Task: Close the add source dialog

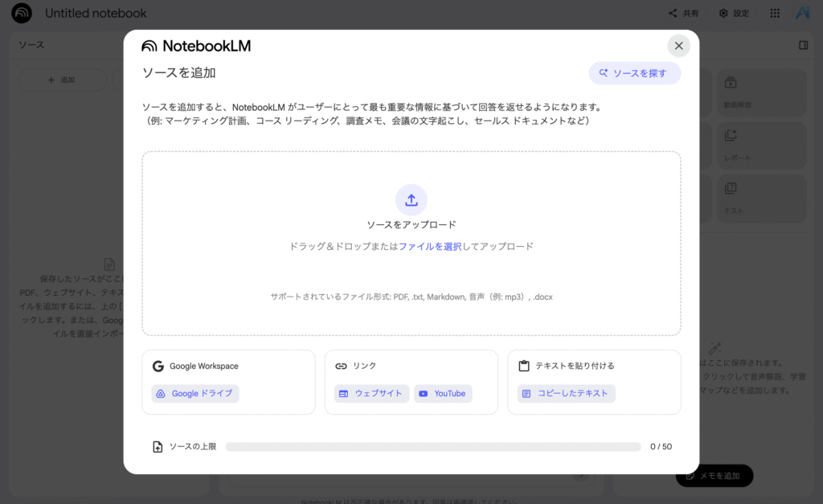Action: click(x=678, y=46)
